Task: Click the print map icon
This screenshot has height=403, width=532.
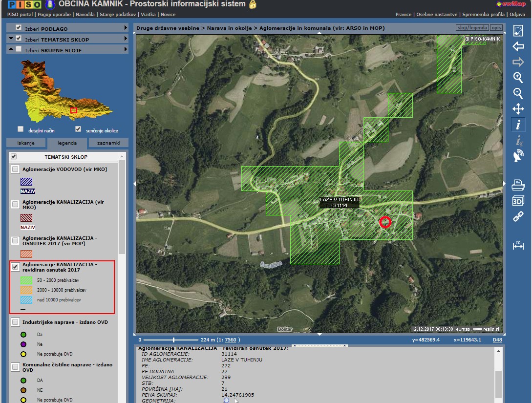Action: tap(518, 185)
